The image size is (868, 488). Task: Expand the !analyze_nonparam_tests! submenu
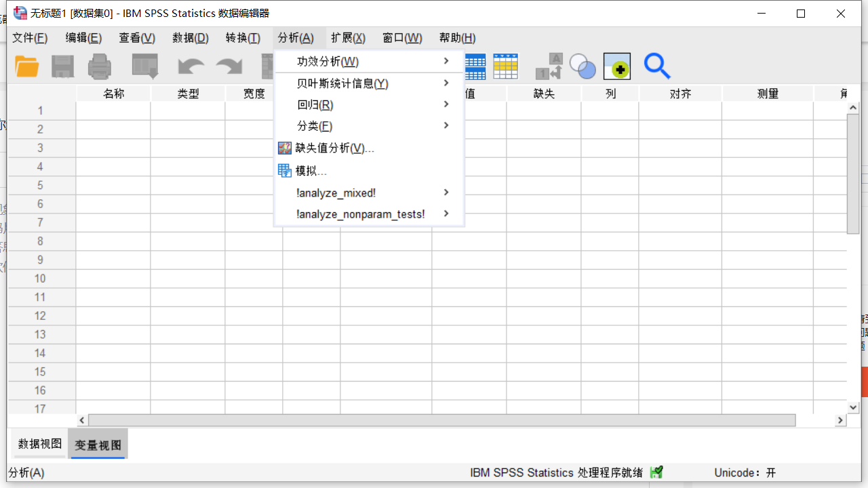click(x=369, y=214)
